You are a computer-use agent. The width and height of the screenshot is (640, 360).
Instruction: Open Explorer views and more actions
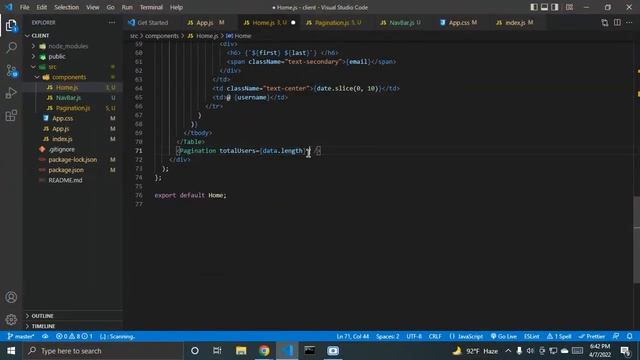111,22
